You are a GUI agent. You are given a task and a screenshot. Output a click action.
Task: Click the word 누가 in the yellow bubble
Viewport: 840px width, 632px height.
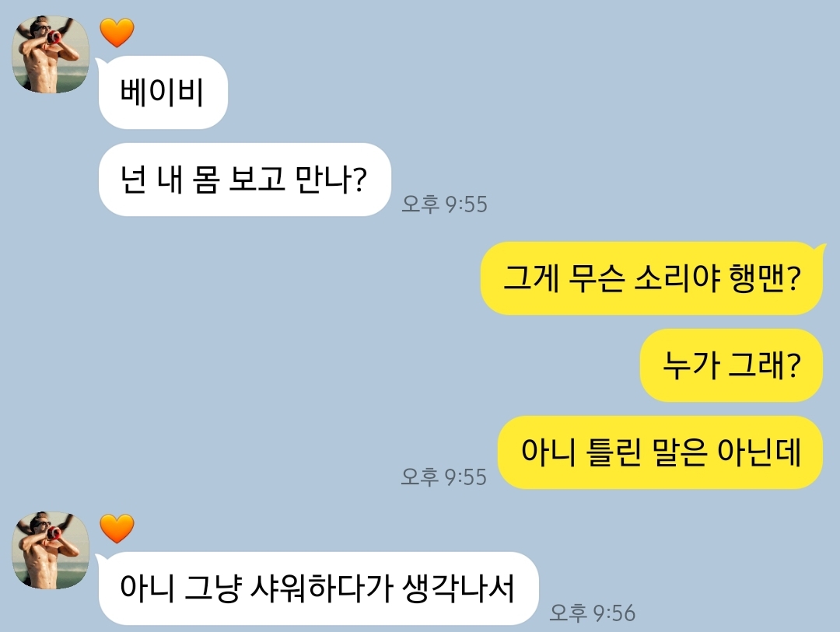[690, 365]
